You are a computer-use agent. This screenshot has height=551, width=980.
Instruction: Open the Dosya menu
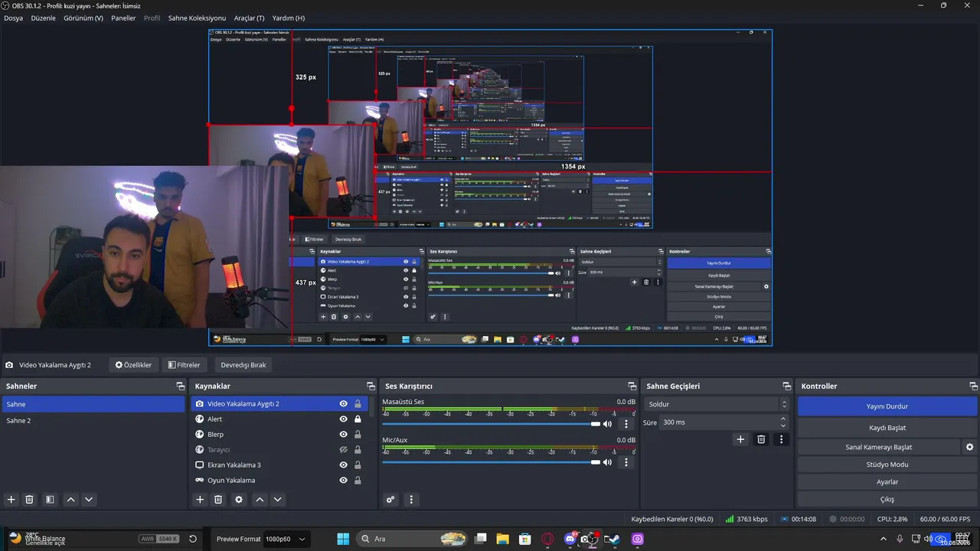click(x=13, y=18)
